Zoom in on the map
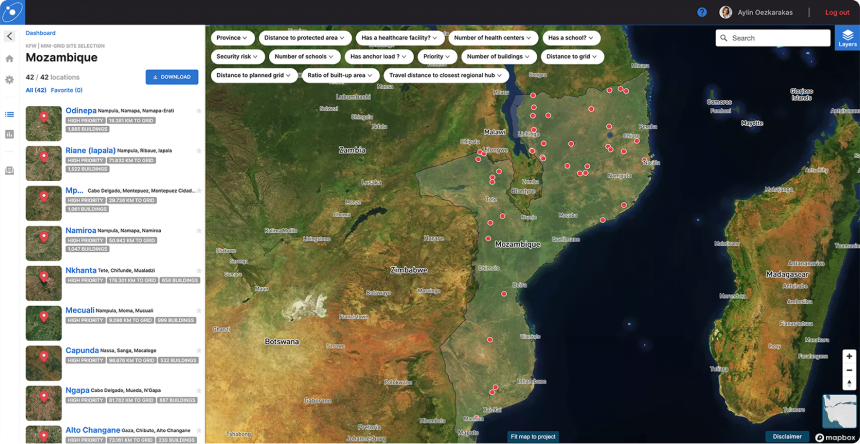The width and height of the screenshot is (860, 444). (x=849, y=356)
